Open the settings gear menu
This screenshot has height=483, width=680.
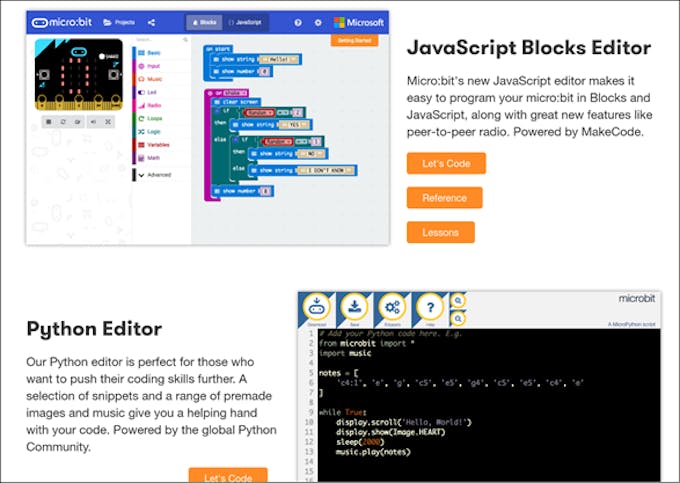[x=318, y=23]
